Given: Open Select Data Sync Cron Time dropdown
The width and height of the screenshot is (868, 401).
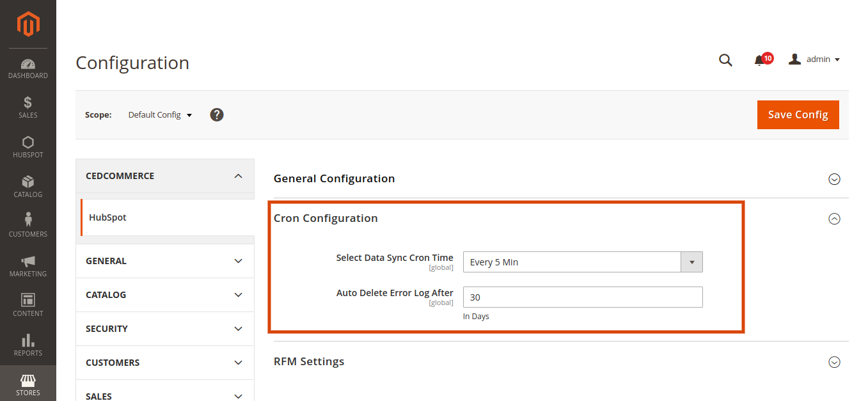Looking at the screenshot, I should 583,262.
